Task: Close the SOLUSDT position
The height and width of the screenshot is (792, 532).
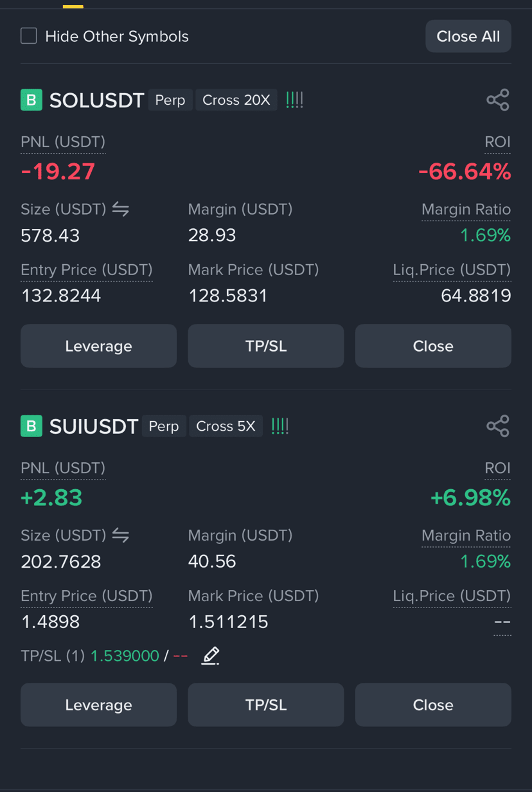Action: 433,346
